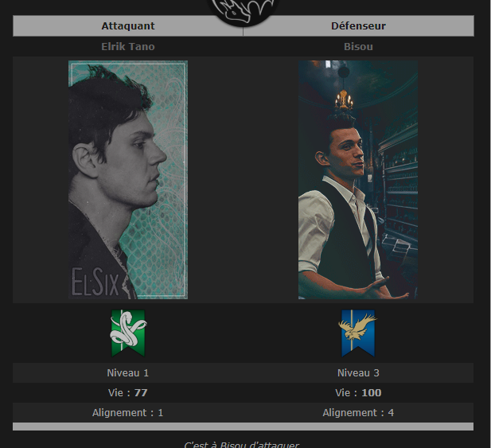Click the chandelier in Bisou's portrait
The image size is (491, 448).
(344, 99)
